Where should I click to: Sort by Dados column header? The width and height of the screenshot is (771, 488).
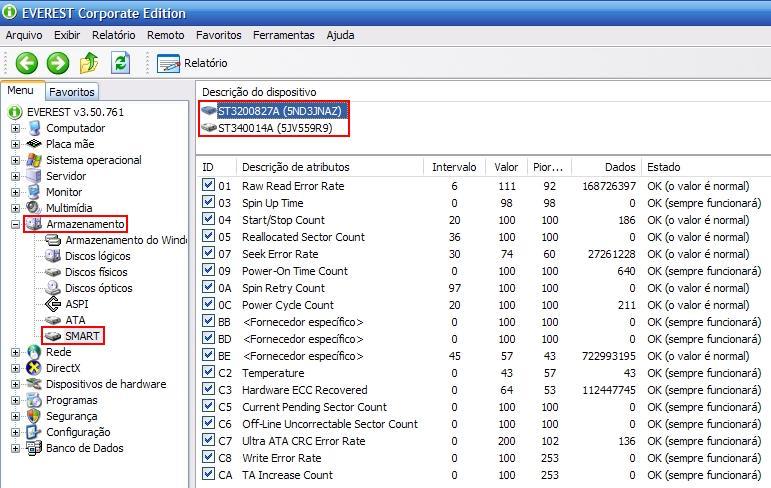tap(606, 167)
